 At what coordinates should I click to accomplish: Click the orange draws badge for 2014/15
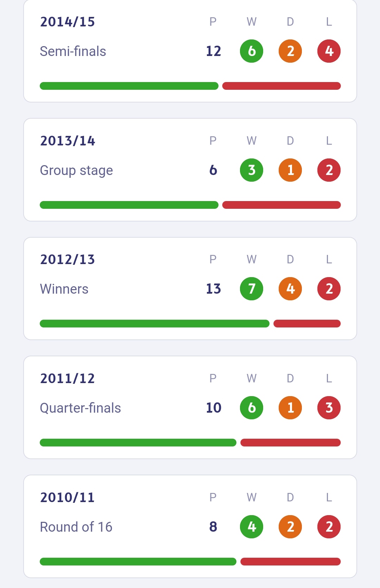[x=290, y=51]
